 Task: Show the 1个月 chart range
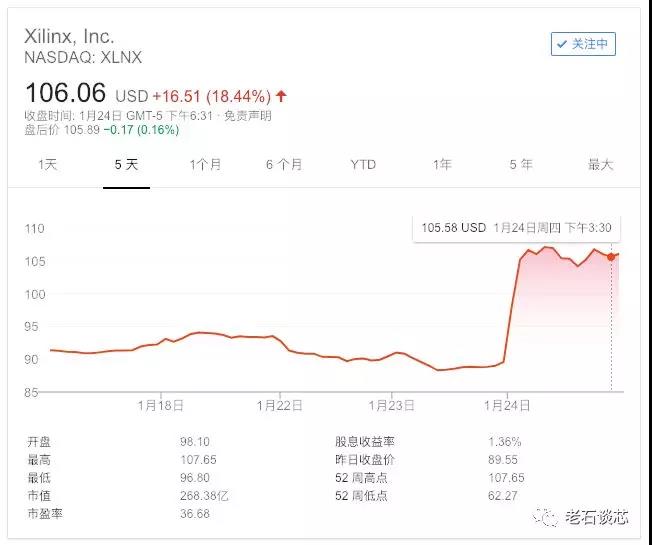[x=205, y=164]
